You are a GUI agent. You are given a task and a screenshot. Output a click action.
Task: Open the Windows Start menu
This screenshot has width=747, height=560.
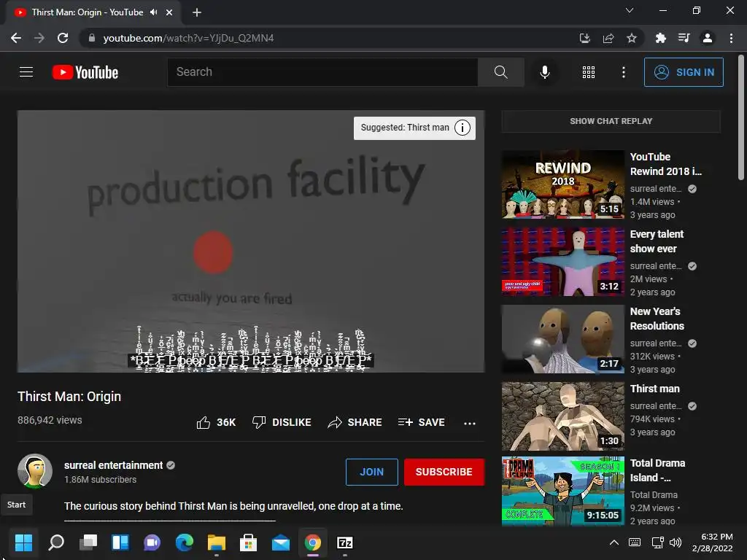click(23, 542)
